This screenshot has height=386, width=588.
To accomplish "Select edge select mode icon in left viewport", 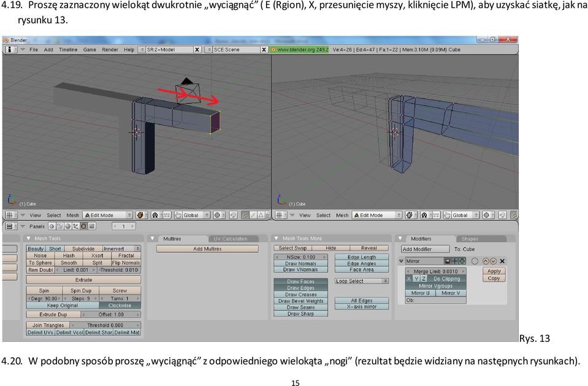I will tap(253, 215).
